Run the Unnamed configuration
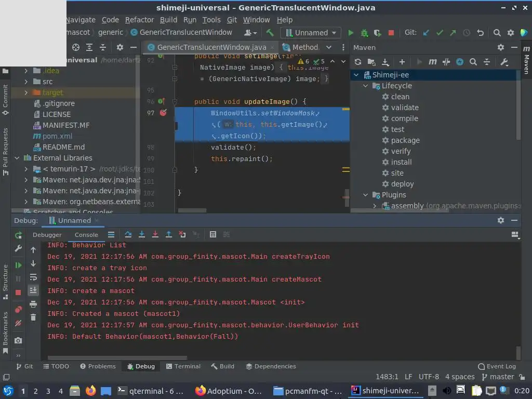Viewport: 532px width, 399px height. tap(351, 33)
